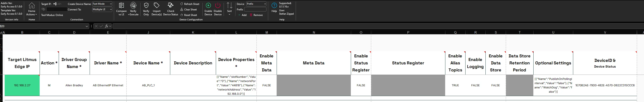Click into the Prefix text field
Viewport: 644px width, 102px height.
(255, 9)
